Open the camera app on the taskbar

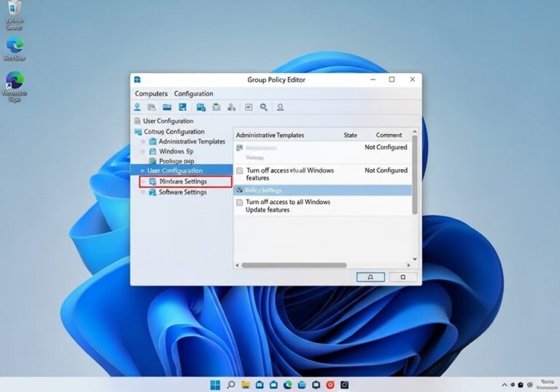[x=344, y=385]
